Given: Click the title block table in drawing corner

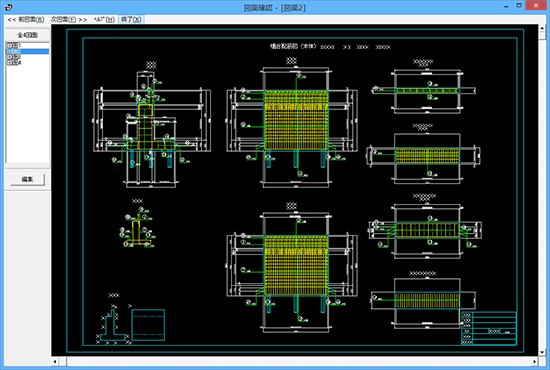Looking at the screenshot, I should pos(489,328).
